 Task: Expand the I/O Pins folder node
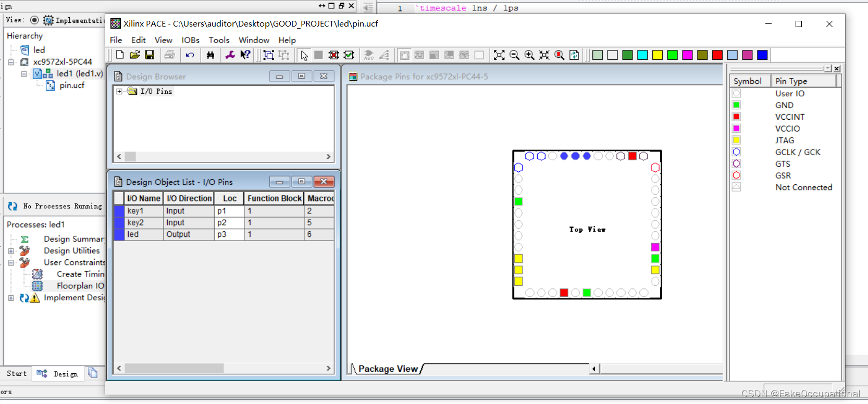119,91
